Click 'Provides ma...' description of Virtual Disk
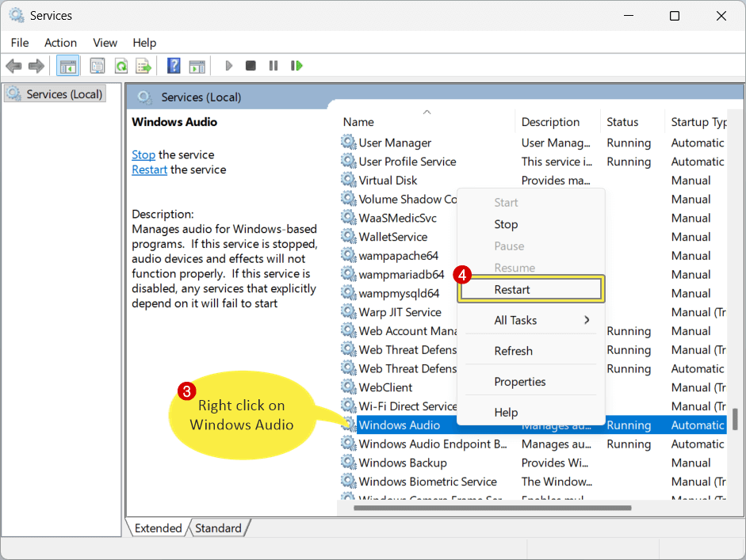Image resolution: width=746 pixels, height=560 pixels. (556, 180)
